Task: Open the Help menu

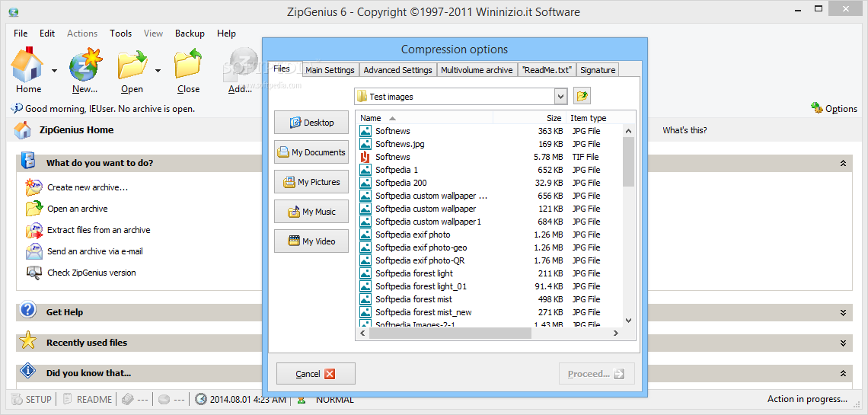Action: [x=226, y=34]
